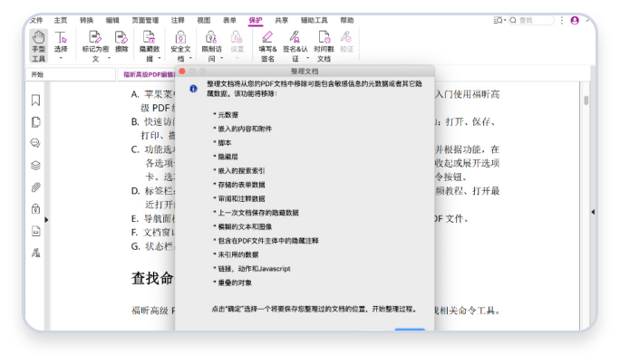The width and height of the screenshot is (620, 364).
Task: Click the 模糊的文本和图像 list item
Action: click(245, 226)
